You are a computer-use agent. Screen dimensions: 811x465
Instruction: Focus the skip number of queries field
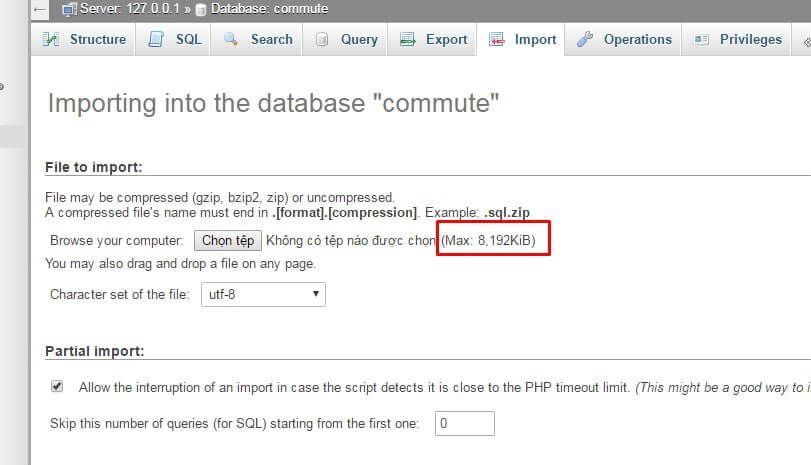pyautogui.click(x=464, y=423)
